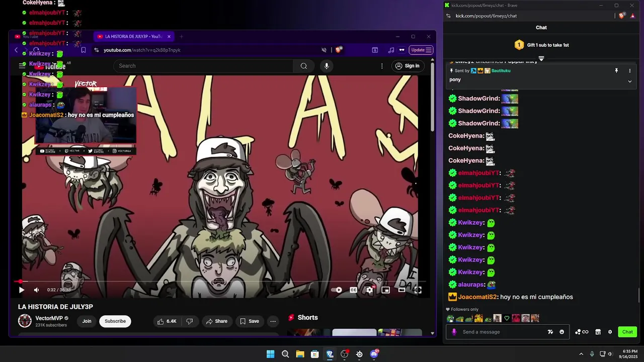Open Brave Shields lion icon in YouTube window
This screenshot has width=644, height=362.
pos(339,50)
